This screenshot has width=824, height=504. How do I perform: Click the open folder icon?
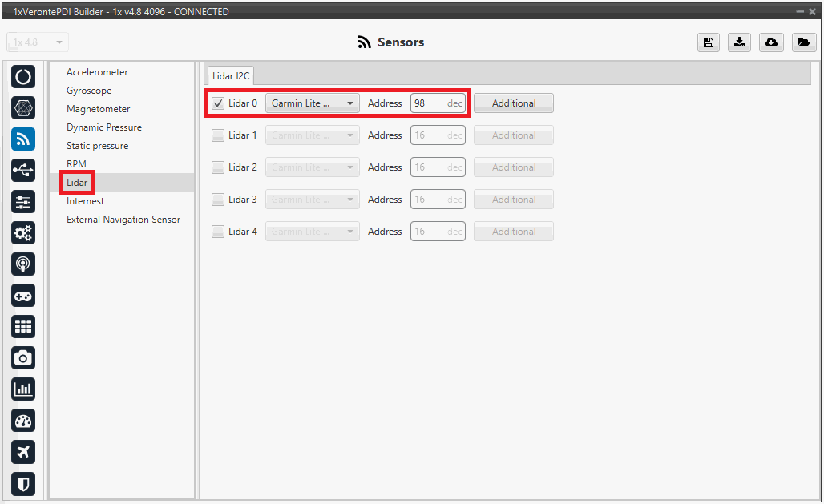[x=804, y=42]
